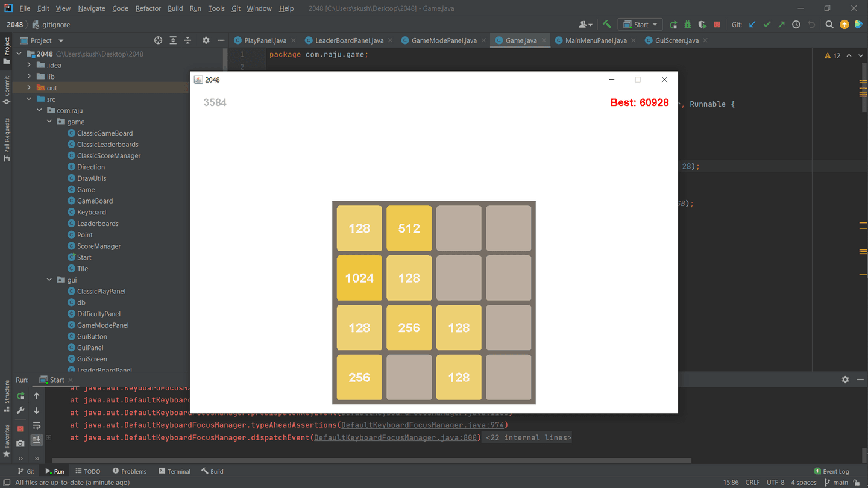Push commits with Git green arrow

coord(781,25)
